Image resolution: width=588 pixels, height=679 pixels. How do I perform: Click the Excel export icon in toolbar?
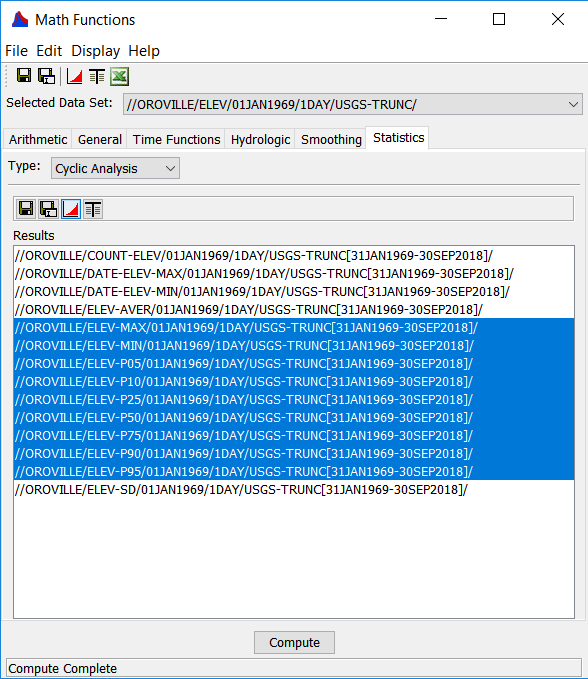(120, 77)
